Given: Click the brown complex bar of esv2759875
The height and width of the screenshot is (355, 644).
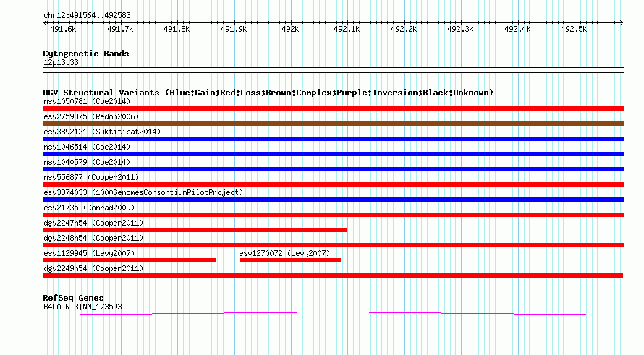Looking at the screenshot, I should click(x=333, y=124).
